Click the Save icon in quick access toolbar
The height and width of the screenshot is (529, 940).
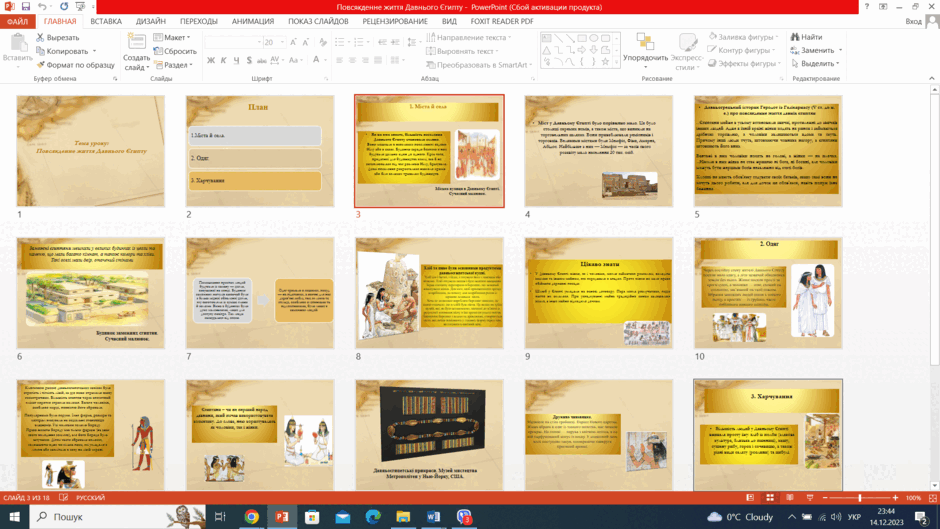tap(25, 7)
